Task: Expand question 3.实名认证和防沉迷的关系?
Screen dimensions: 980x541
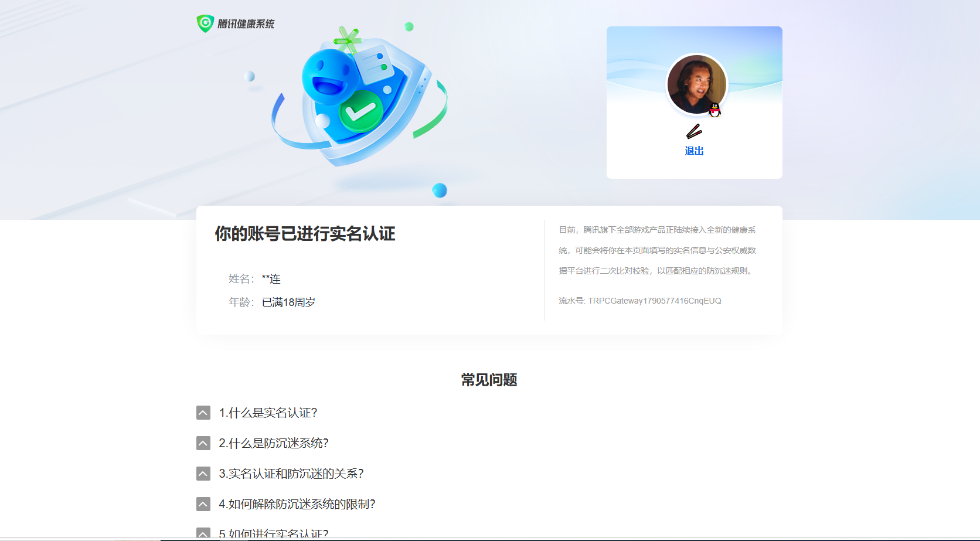Action: [291, 474]
